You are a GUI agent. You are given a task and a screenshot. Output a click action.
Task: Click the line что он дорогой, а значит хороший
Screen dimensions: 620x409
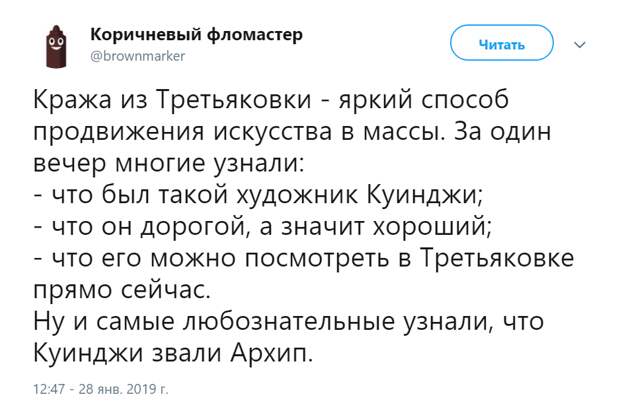[x=263, y=227]
